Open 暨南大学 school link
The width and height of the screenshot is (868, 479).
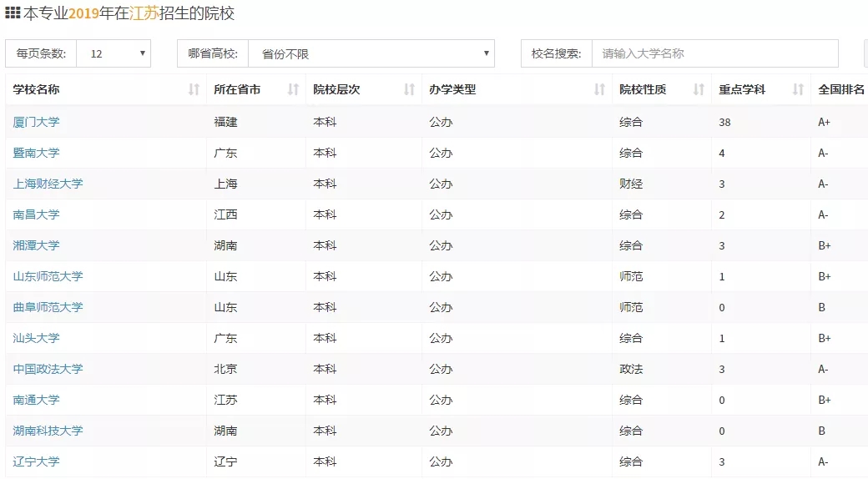[x=37, y=153]
